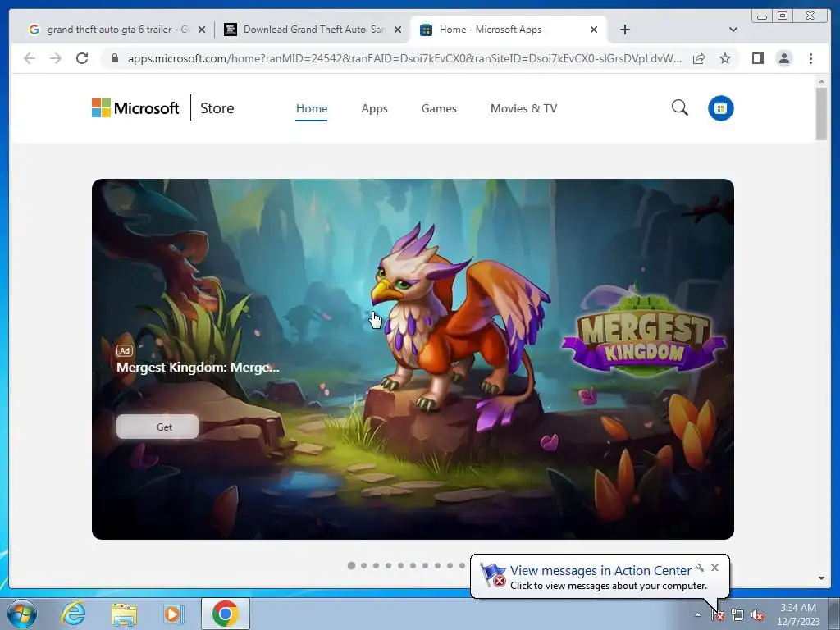Open Chrome three-dot menu
This screenshot has height=630, width=840.
coord(810,58)
